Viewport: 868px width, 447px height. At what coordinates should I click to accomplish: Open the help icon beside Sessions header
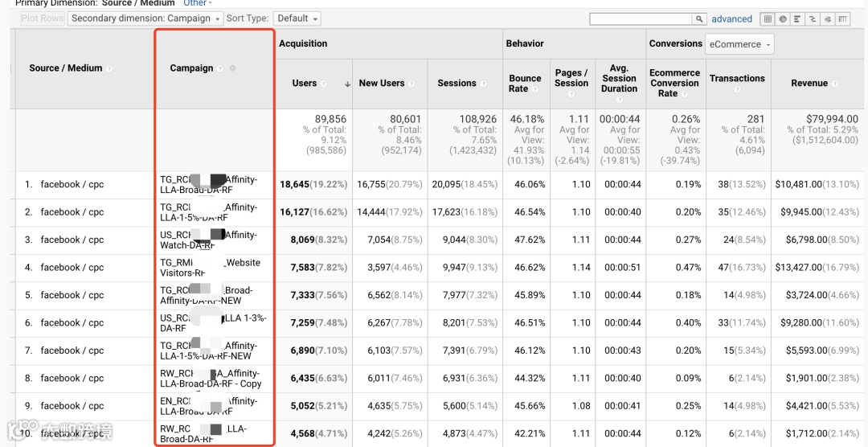tap(483, 84)
